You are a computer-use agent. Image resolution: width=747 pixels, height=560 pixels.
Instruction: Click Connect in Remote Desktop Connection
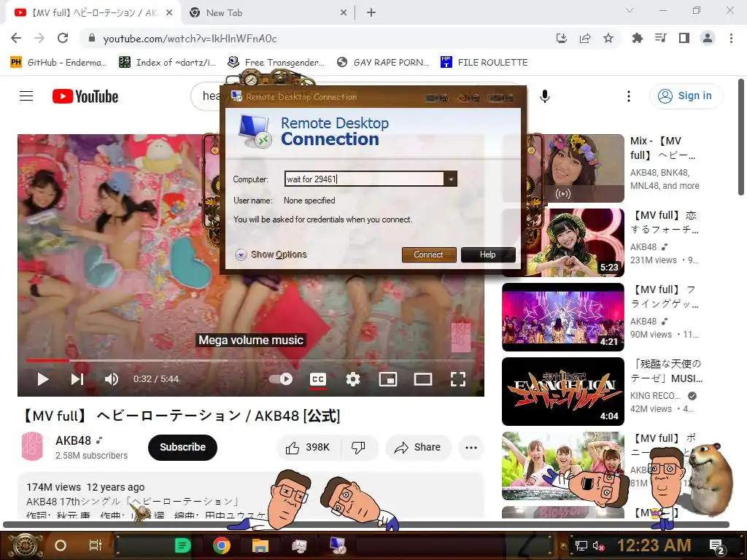429,254
